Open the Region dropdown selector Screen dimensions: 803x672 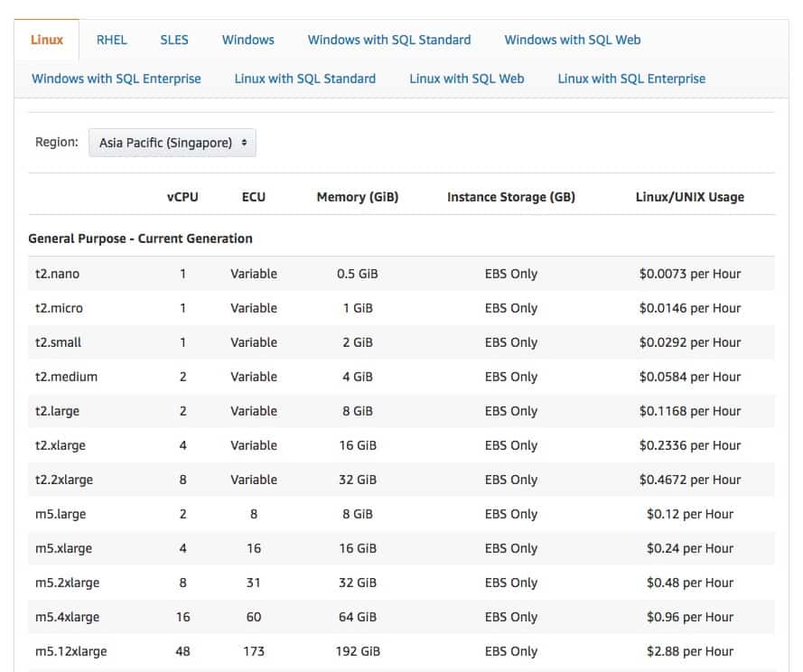point(172,143)
